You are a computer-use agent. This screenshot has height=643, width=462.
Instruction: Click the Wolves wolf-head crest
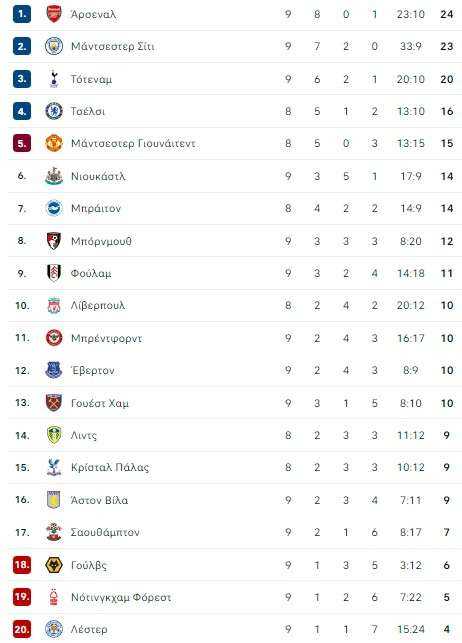click(x=54, y=565)
